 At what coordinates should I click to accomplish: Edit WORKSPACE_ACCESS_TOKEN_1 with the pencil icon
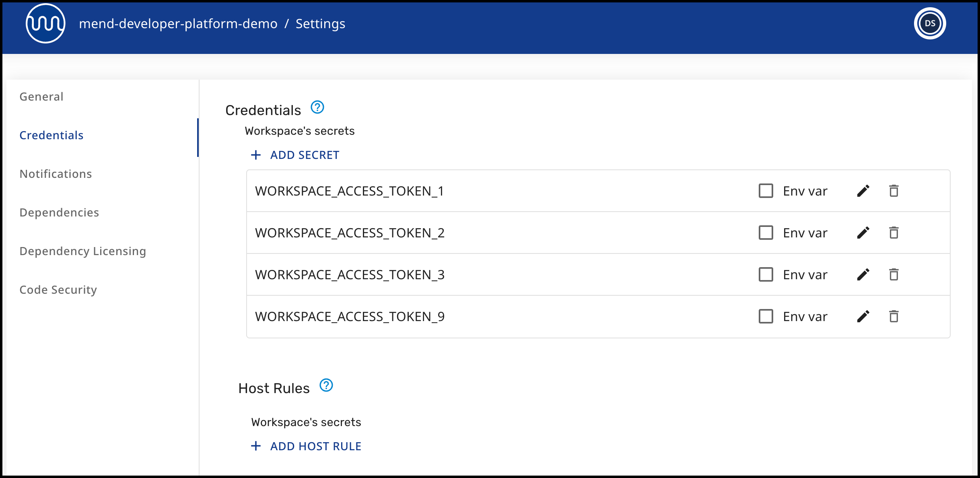[x=863, y=191]
